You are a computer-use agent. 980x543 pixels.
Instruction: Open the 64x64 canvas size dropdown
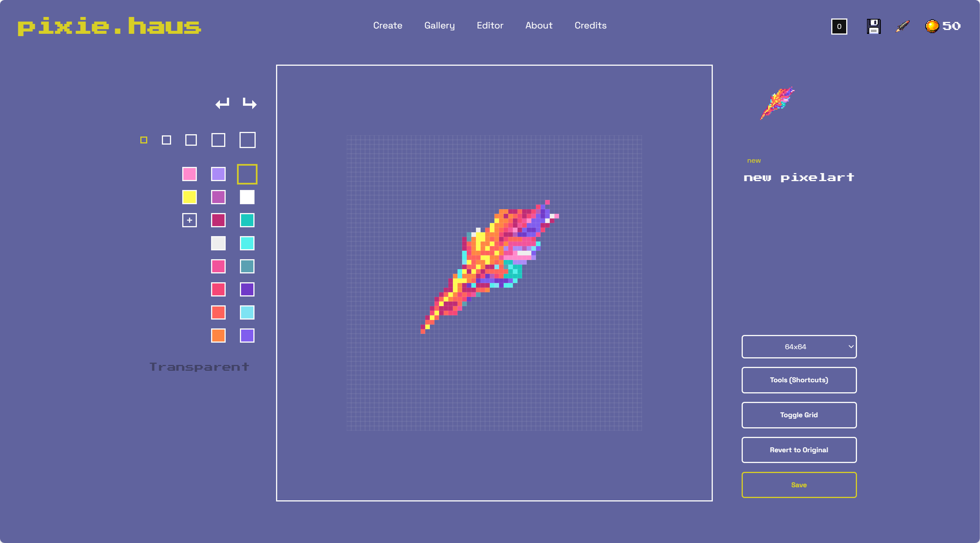799,346
